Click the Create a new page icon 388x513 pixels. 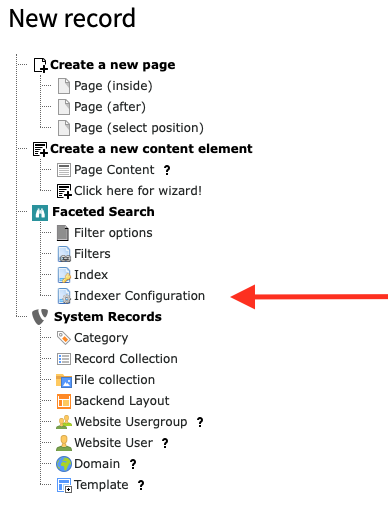40,65
